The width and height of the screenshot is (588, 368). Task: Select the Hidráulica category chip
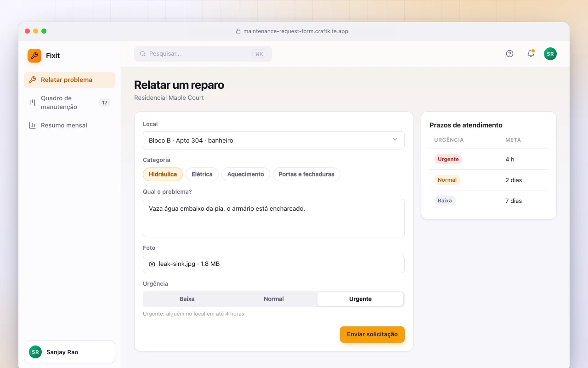coord(163,174)
